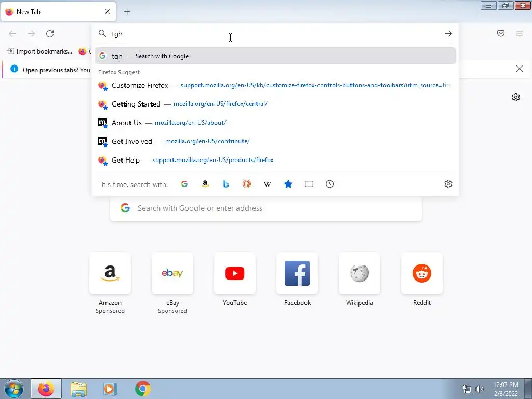532x399 pixels.
Task: Open a new tab with plus button
Action: click(x=127, y=12)
